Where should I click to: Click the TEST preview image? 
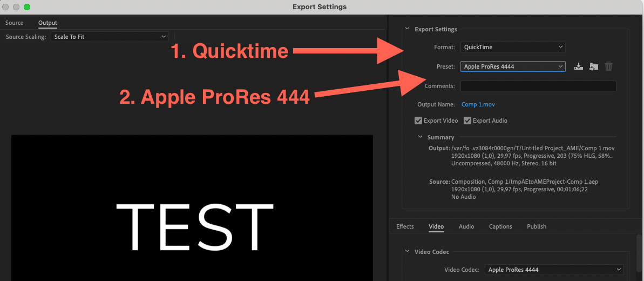click(x=192, y=208)
